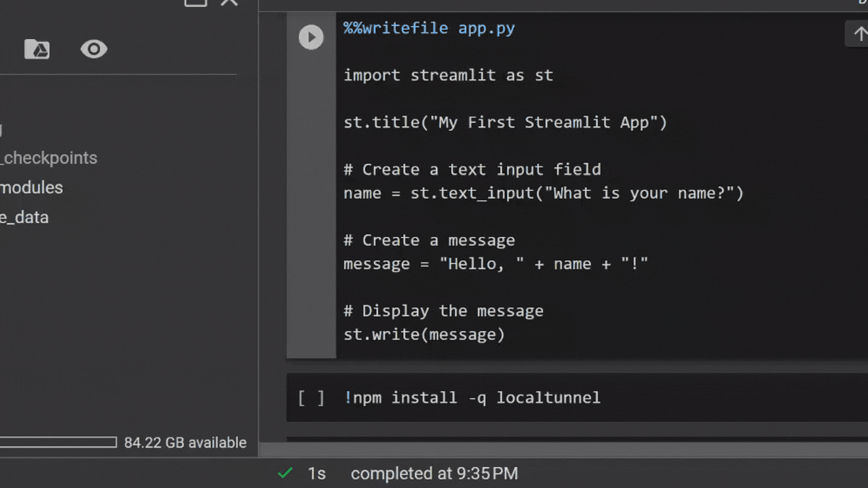Select the modules item in the file tree

coord(32,187)
